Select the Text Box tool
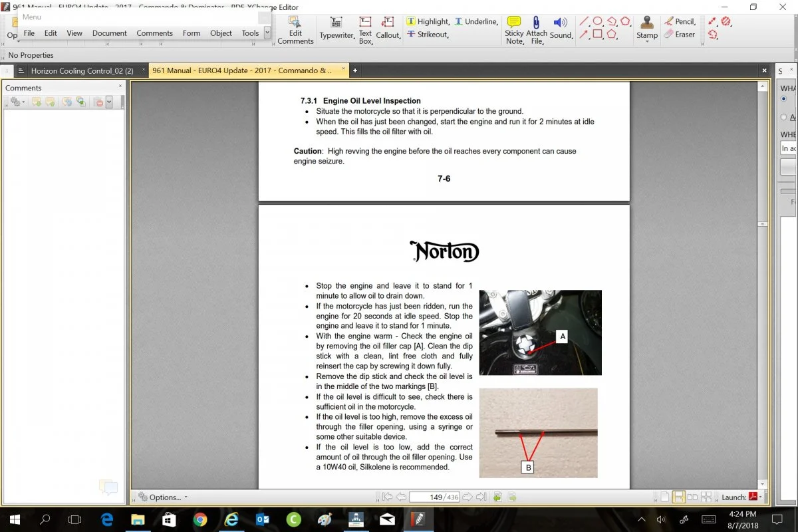Image resolution: width=798 pixels, height=532 pixels. pos(365,29)
